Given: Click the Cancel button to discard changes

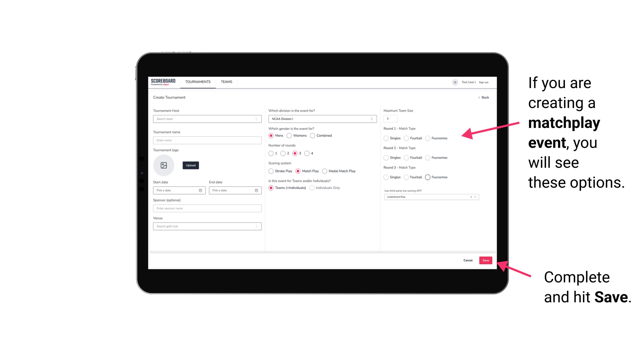Looking at the screenshot, I should point(468,260).
